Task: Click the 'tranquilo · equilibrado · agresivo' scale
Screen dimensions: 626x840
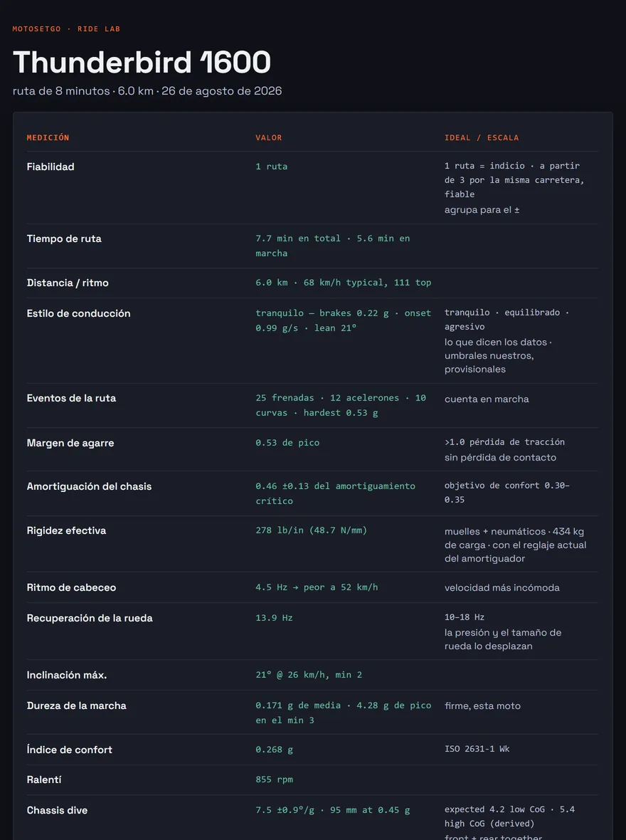Action: pyautogui.click(x=506, y=320)
